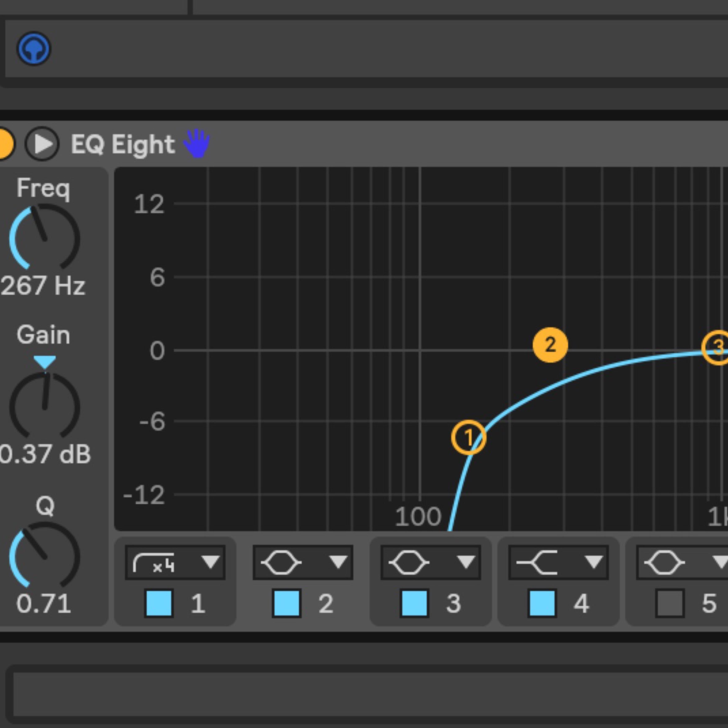Click band 1 low-cut x4 filter icon
Image resolution: width=728 pixels, height=728 pixels.
(x=154, y=563)
